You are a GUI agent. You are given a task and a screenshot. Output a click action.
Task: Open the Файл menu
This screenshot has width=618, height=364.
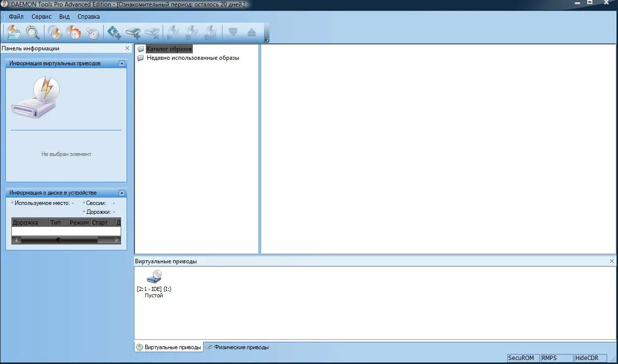(16, 17)
